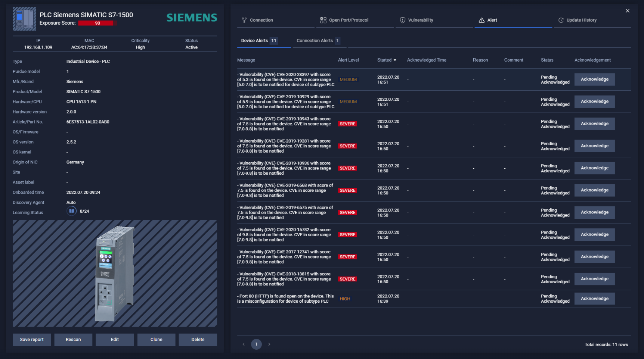Click the Total records 11 rows text
This screenshot has width=644, height=359.
[606, 344]
